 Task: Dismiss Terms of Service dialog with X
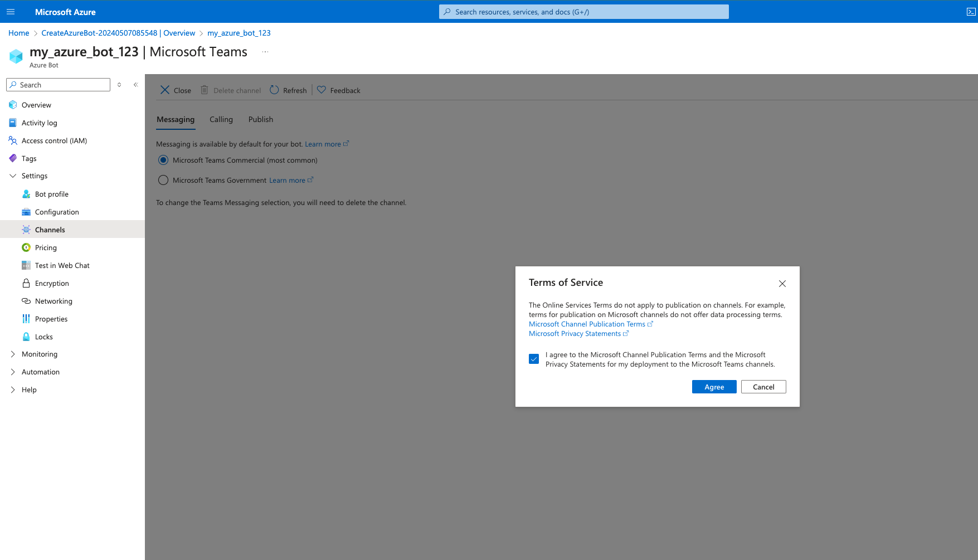(x=782, y=284)
